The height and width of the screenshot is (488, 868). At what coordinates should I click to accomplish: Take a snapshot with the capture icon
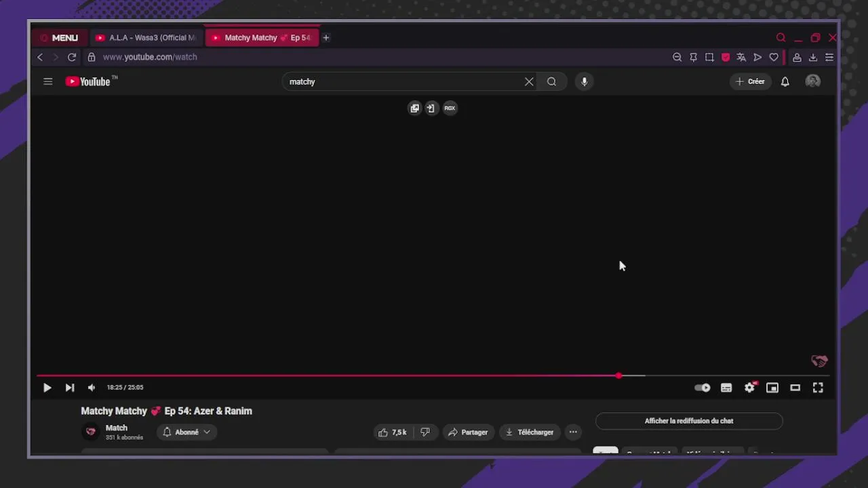click(709, 58)
